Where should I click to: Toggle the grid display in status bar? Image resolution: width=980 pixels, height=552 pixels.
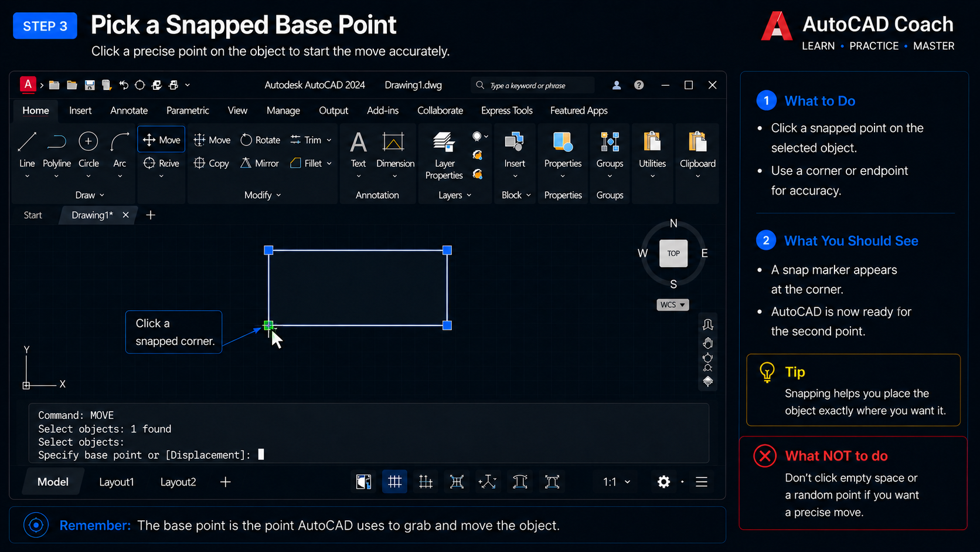click(x=394, y=482)
